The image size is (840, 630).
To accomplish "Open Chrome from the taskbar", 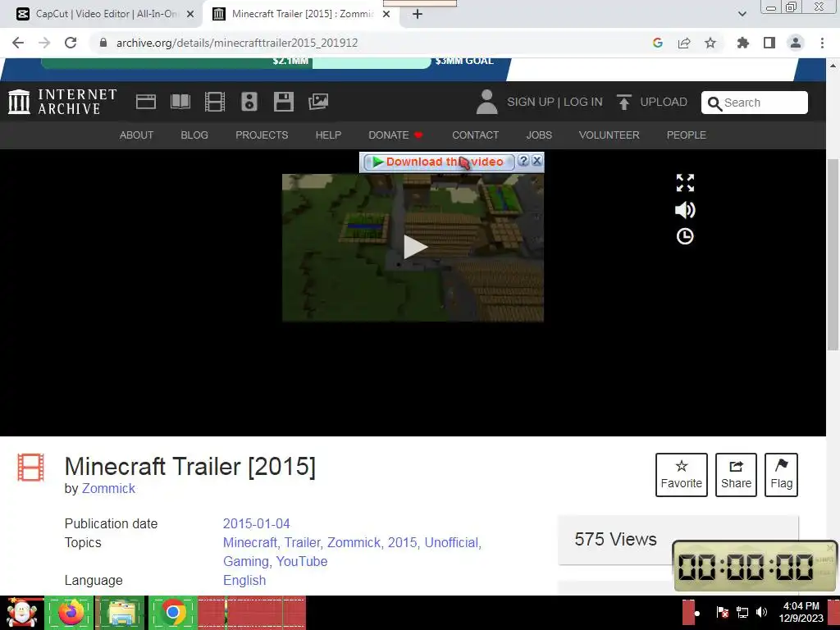I will (172, 612).
